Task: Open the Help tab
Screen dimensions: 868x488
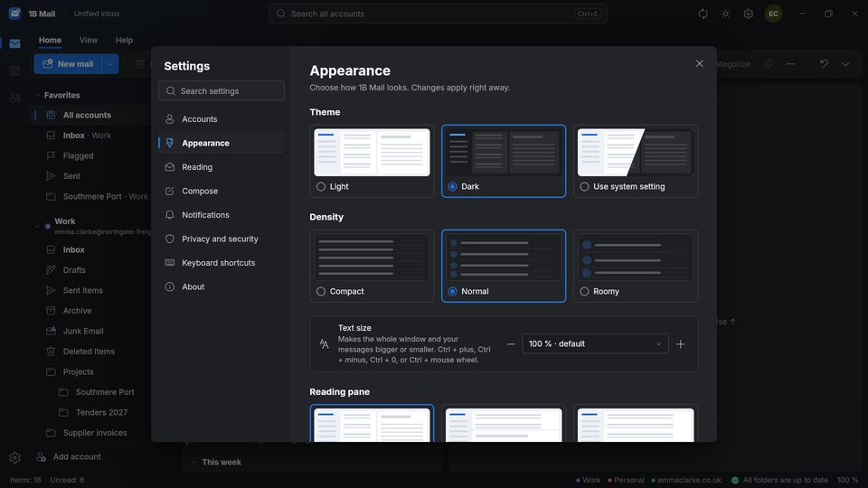Action: click(124, 41)
